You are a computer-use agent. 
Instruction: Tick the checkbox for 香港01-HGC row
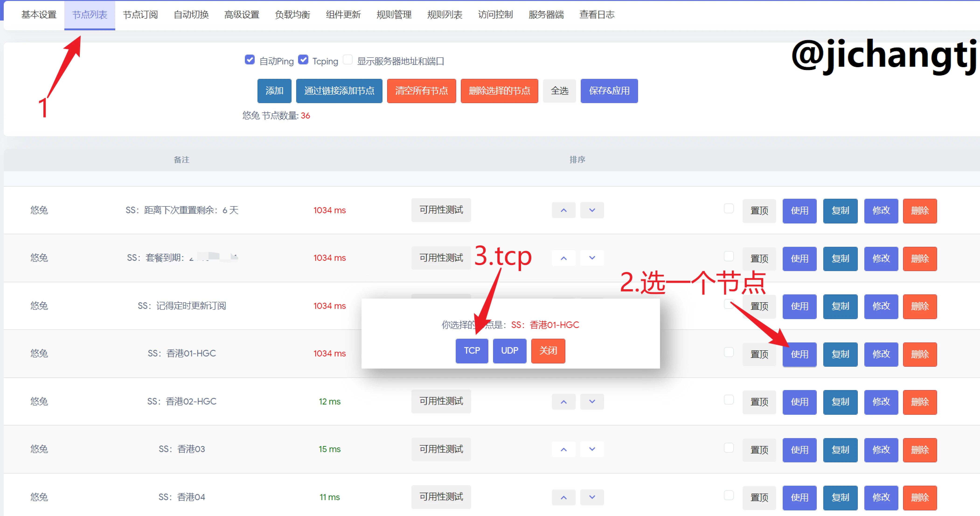click(x=729, y=352)
